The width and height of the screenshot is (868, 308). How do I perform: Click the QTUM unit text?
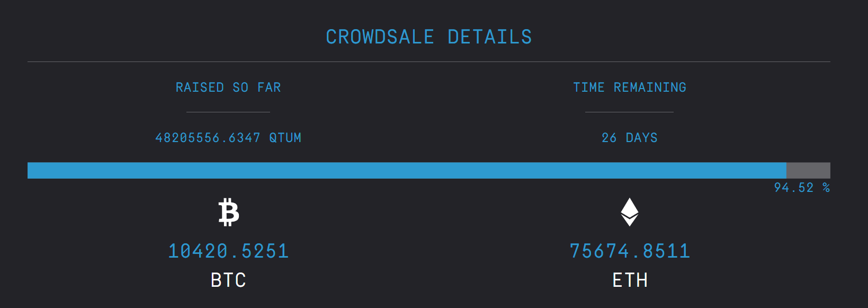pyautogui.click(x=285, y=138)
